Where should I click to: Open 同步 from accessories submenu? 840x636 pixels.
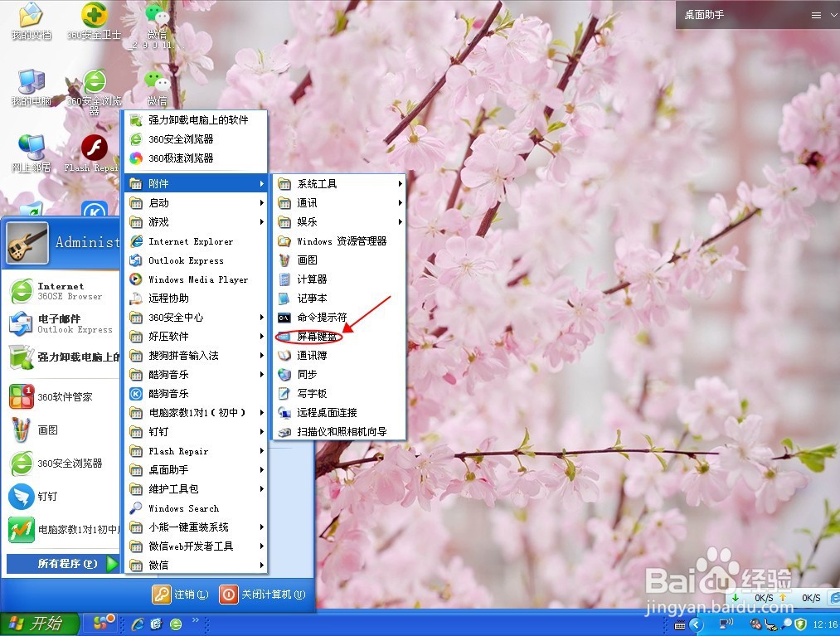340,375
